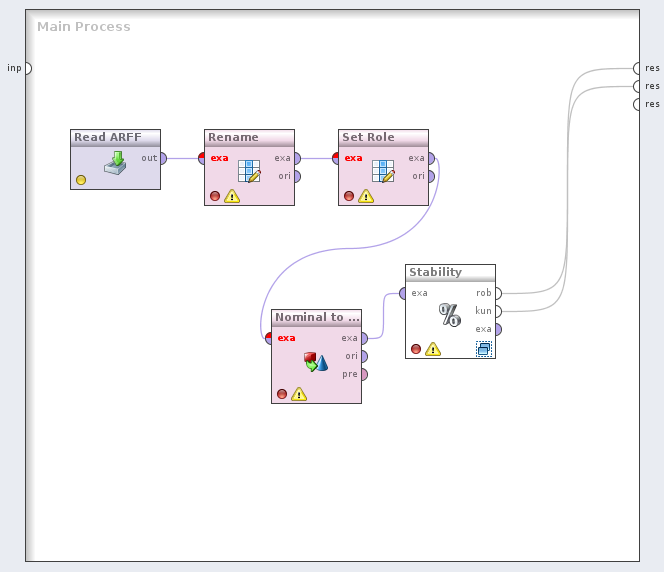
Task: Toggle the red status light on Stability
Action: [x=416, y=349]
